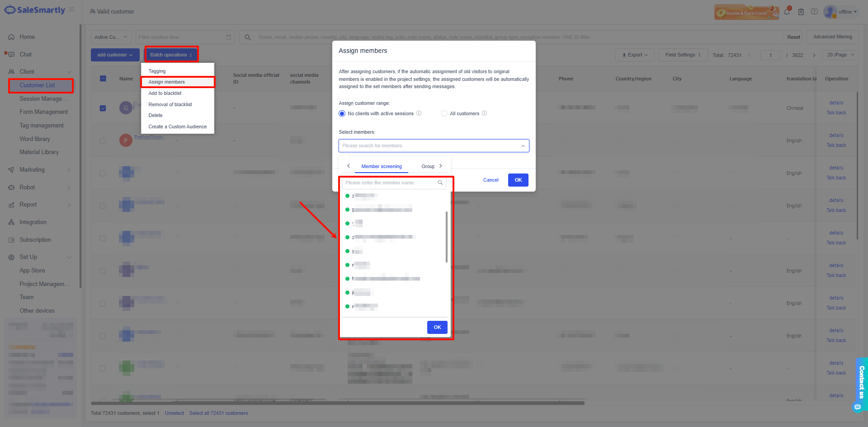The width and height of the screenshot is (868, 427).
Task: Click the search magnifier in member name field
Action: (440, 183)
